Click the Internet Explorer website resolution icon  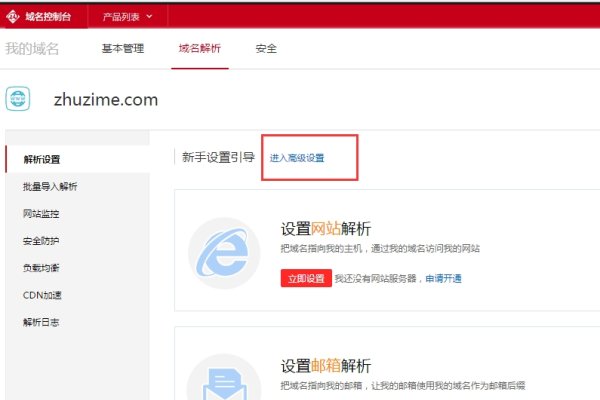click(x=224, y=253)
